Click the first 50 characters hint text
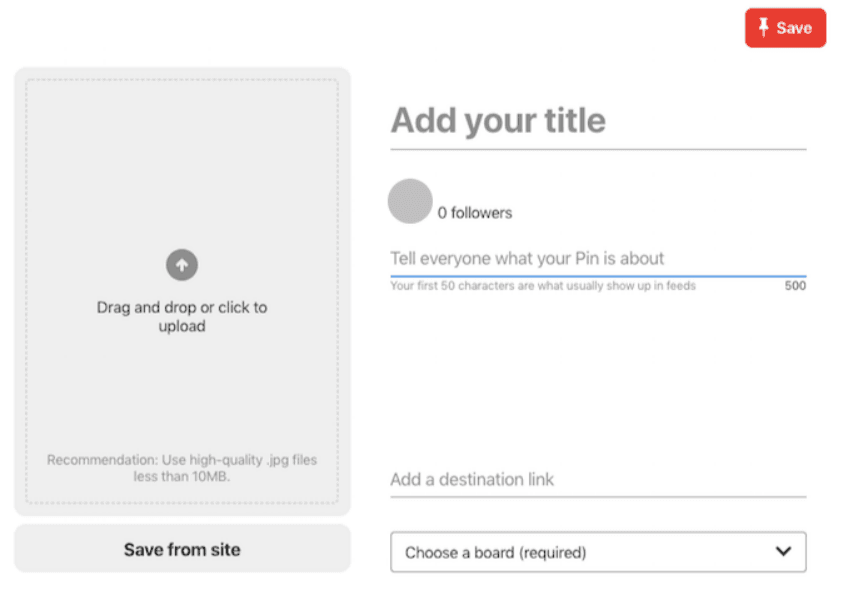The height and width of the screenshot is (599, 865). (544, 285)
